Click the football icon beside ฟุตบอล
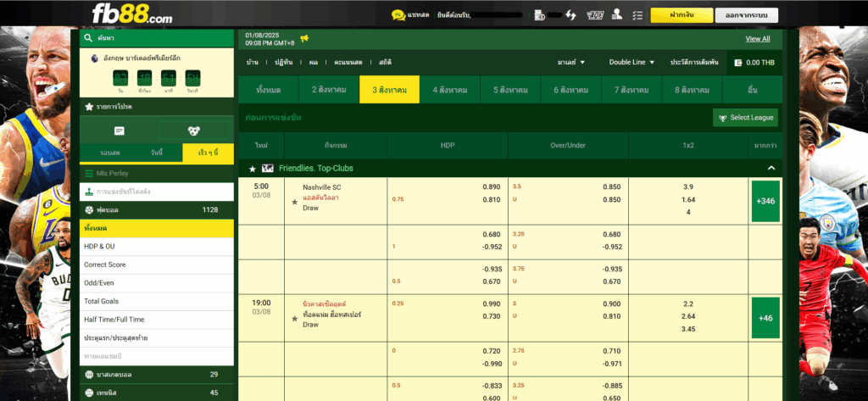This screenshot has width=868, height=401. coord(89,210)
